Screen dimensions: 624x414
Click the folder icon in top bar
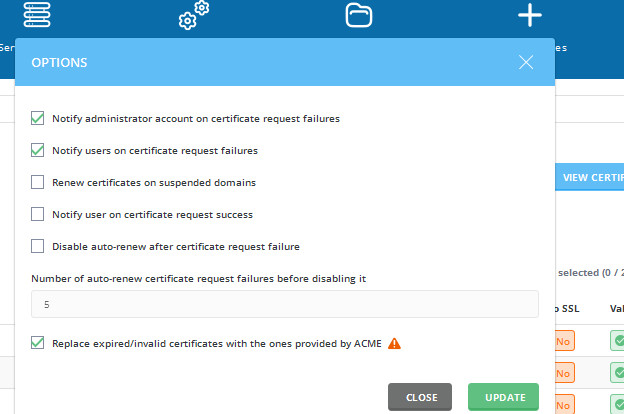359,16
